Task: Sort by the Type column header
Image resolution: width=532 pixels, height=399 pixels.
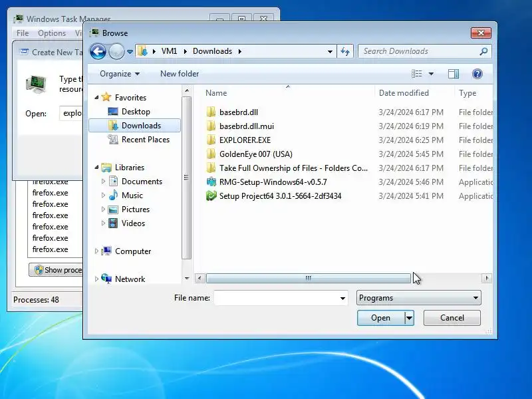Action: click(x=467, y=93)
